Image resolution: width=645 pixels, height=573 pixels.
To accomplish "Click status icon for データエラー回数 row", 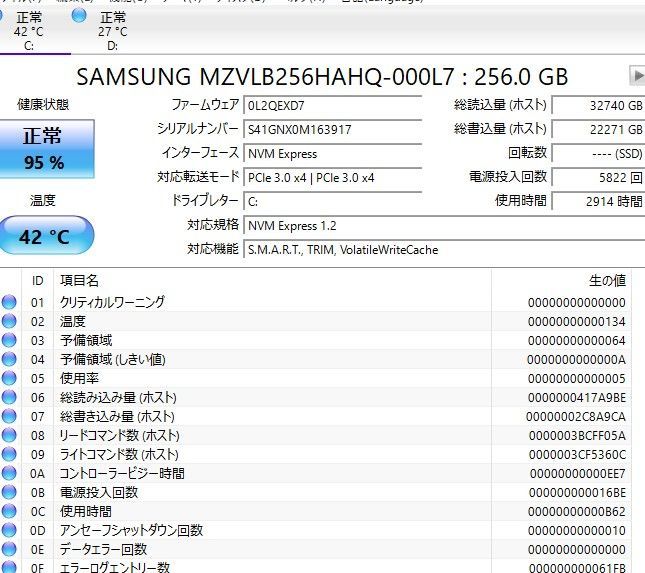I will (9, 549).
